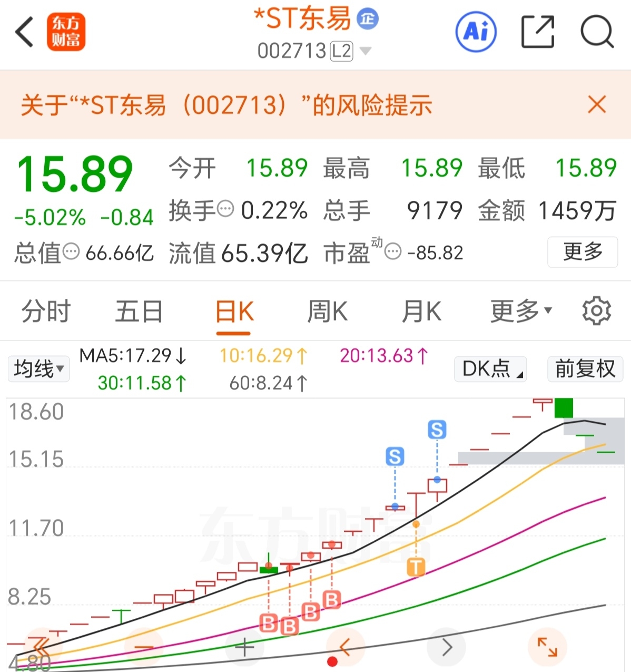
Task: Go back with the left arrow
Action: click(x=25, y=32)
